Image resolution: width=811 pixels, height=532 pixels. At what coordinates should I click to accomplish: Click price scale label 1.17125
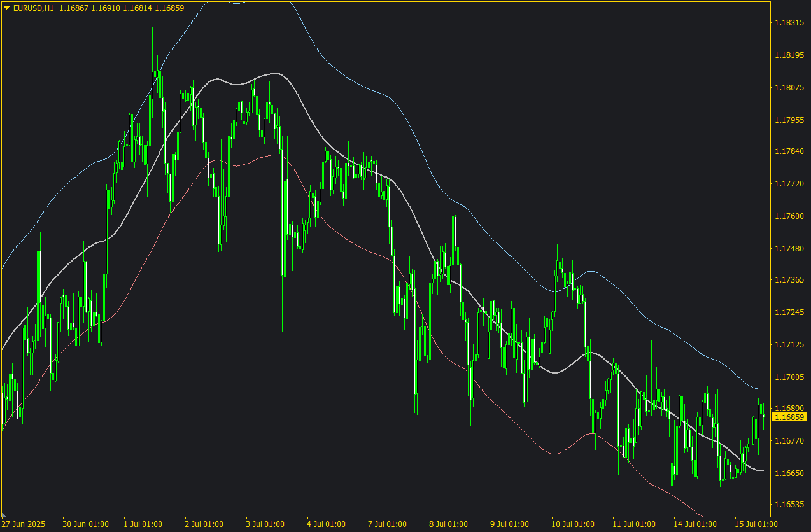(788, 345)
